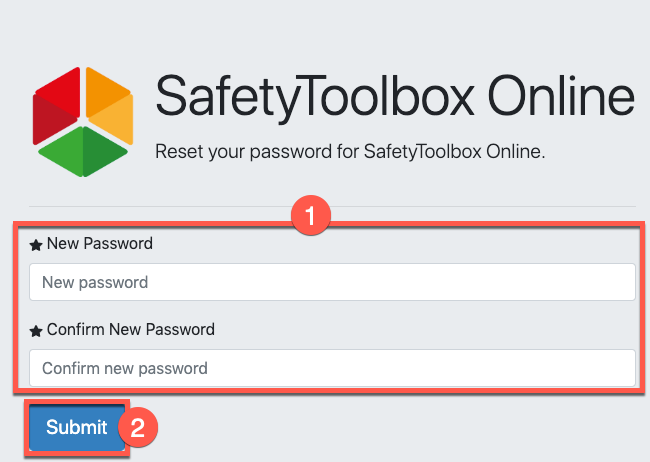Click the New Password field label
Viewport: 650px width, 462px height.
99,244
